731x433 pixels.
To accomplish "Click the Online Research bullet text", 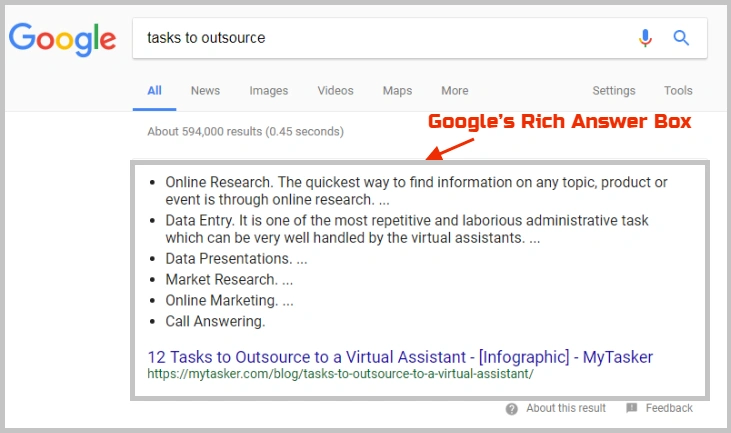I will pyautogui.click(x=416, y=191).
